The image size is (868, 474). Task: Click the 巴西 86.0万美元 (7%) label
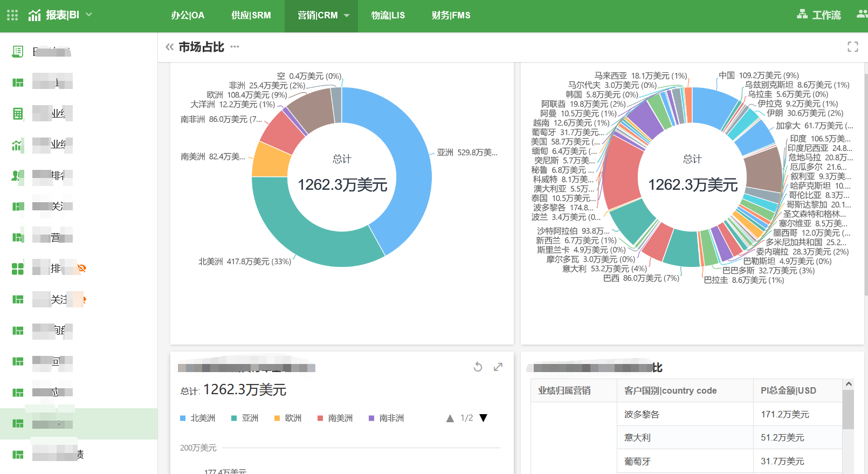pos(641,278)
